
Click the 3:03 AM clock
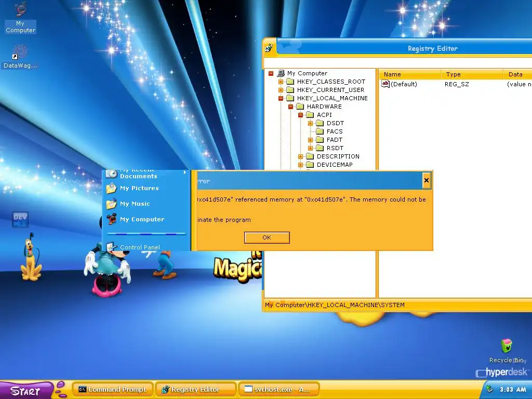click(x=513, y=390)
